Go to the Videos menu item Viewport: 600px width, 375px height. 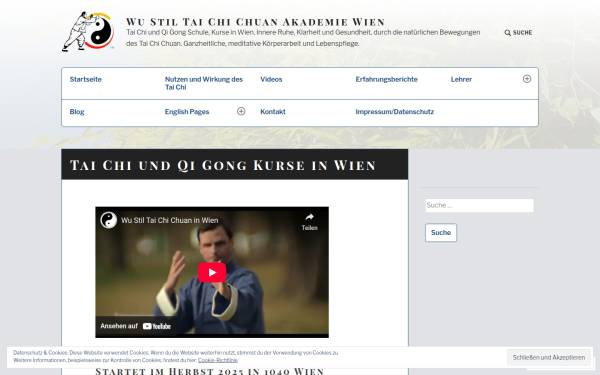click(x=271, y=80)
